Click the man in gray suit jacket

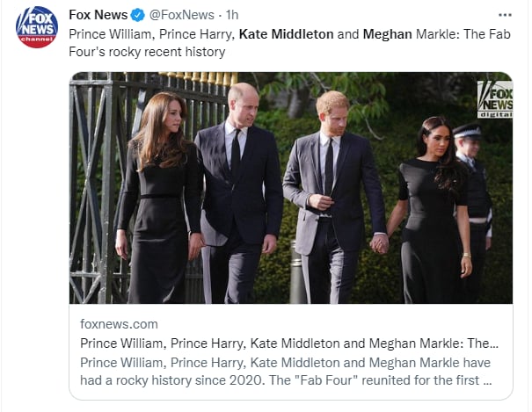[334, 199]
